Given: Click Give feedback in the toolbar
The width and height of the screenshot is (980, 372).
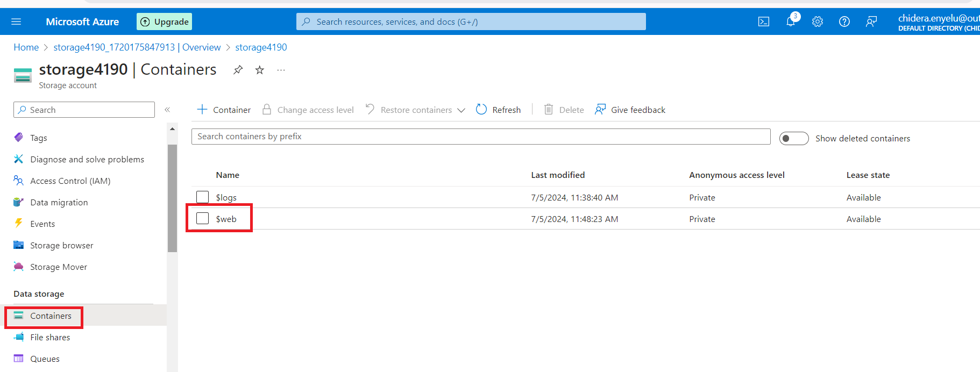Looking at the screenshot, I should [x=630, y=110].
